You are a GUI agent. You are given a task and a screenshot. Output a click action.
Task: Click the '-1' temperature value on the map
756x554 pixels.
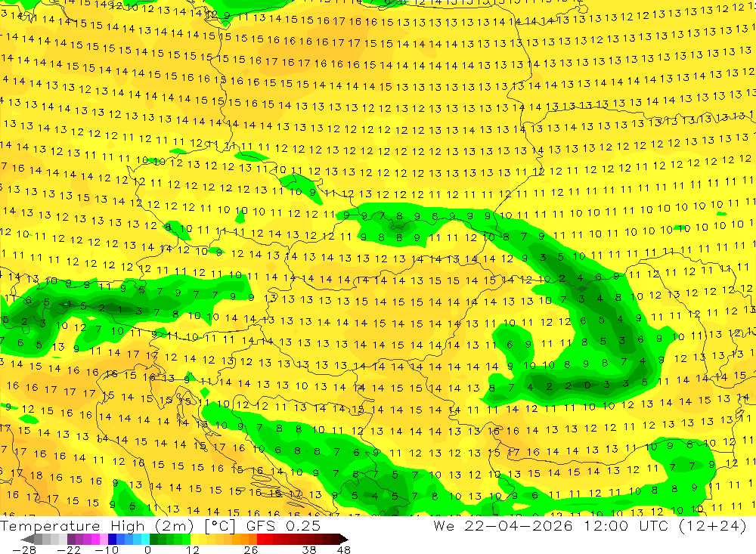pos(63,305)
